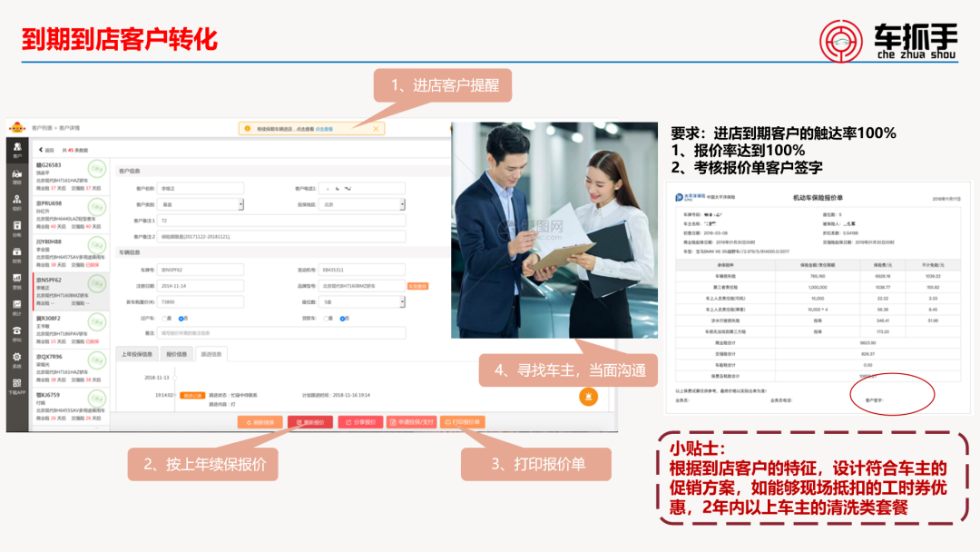Open the 客户类别 dropdown
This screenshot has height=552, width=980.
pos(200,204)
